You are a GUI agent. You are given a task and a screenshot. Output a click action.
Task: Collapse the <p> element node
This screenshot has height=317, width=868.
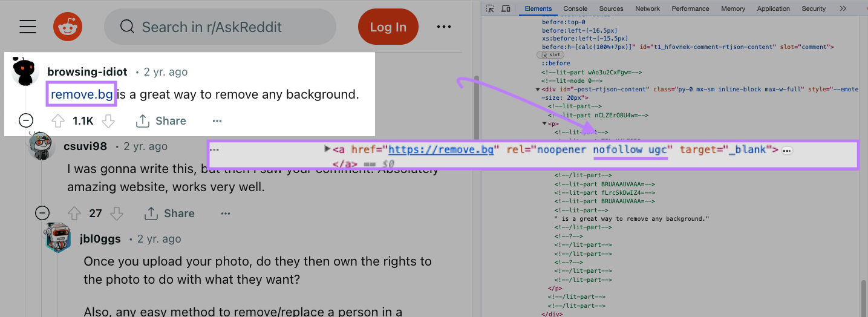click(544, 123)
